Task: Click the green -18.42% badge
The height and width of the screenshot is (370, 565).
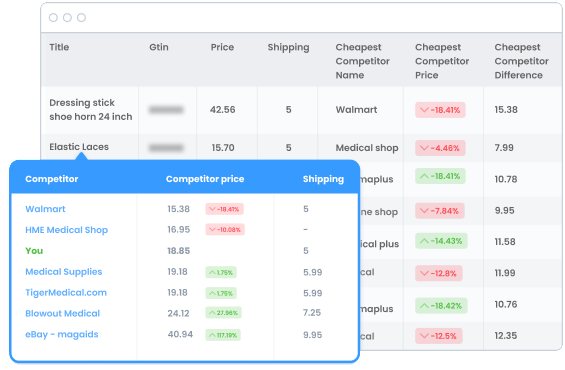Action: [x=441, y=306]
